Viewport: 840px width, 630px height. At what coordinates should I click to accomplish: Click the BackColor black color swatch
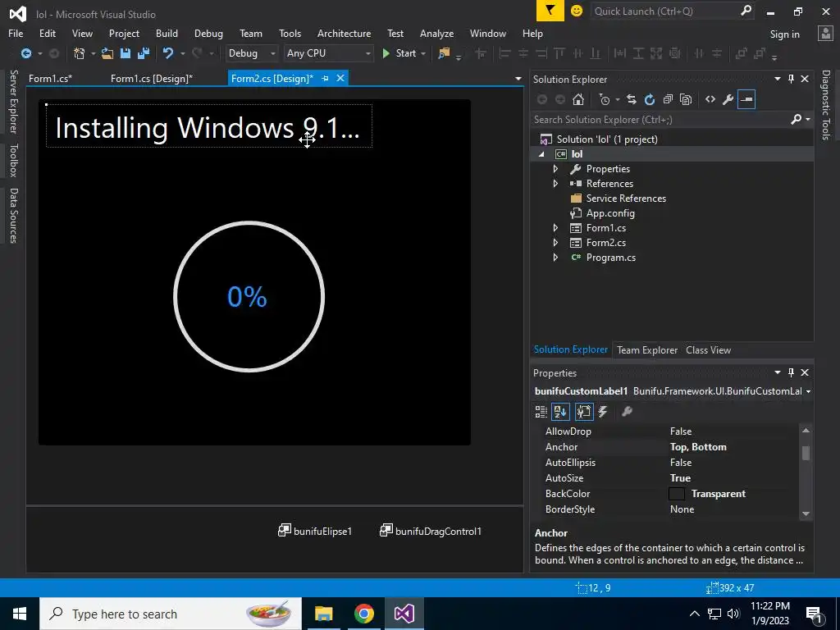click(677, 493)
